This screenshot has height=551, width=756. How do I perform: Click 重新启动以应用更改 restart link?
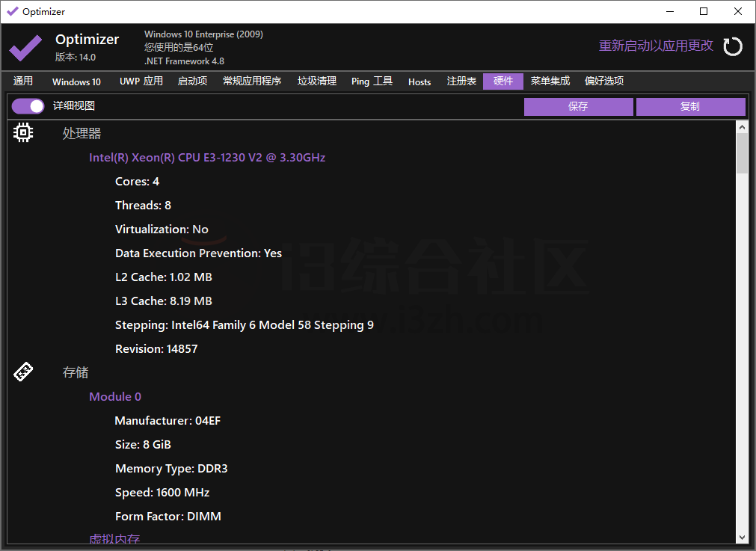point(656,46)
